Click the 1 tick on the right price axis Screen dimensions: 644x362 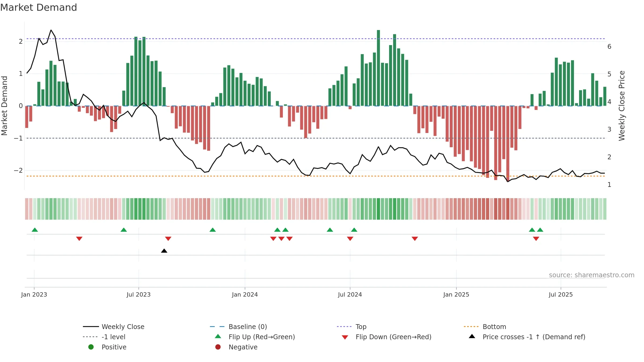tap(609, 185)
